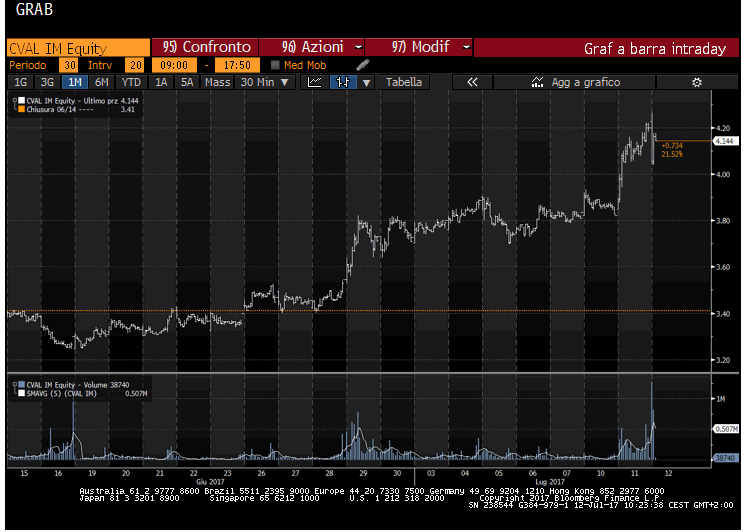Click the date label 29 on the axis

[363, 473]
